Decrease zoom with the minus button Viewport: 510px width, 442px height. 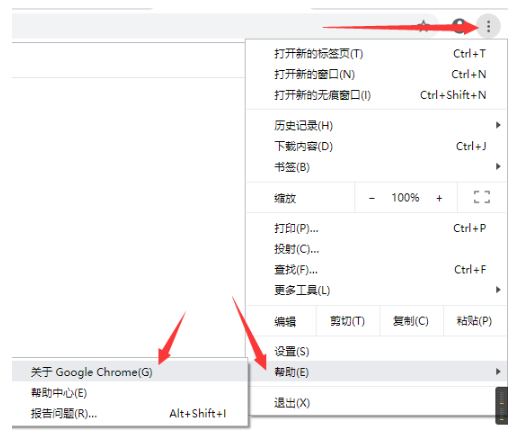[372, 198]
